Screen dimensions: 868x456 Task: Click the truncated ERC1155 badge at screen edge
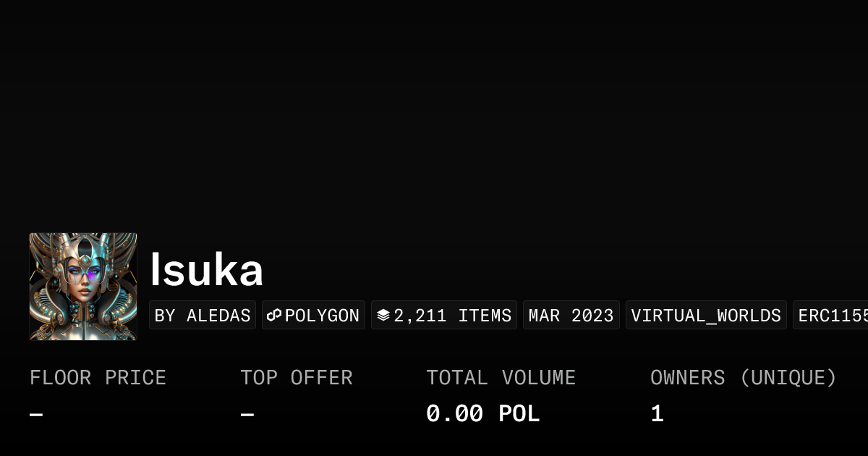point(830,315)
